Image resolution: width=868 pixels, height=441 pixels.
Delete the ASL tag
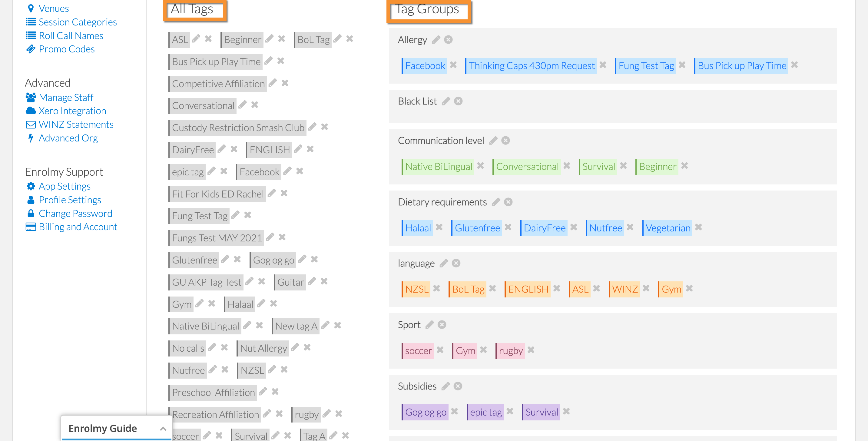(208, 39)
